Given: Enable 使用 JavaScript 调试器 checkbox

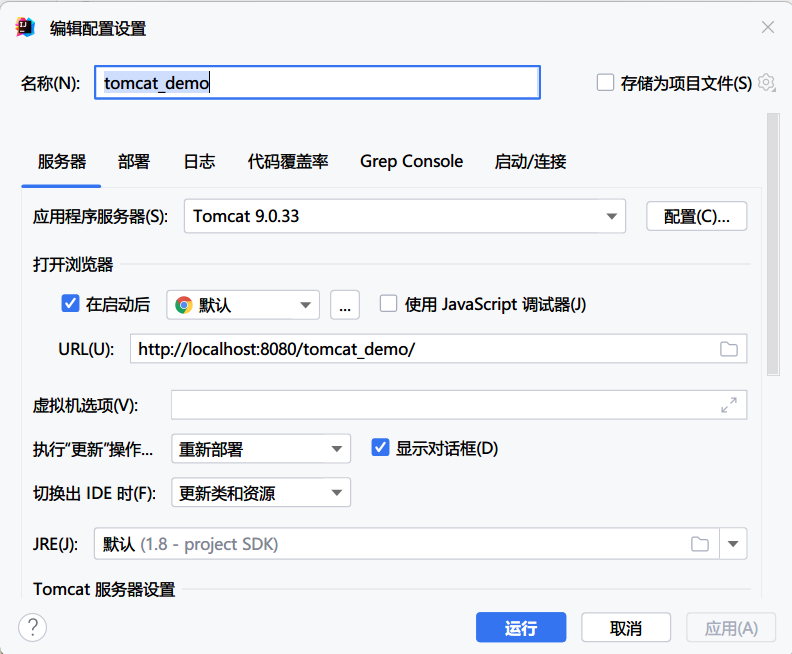Looking at the screenshot, I should coord(388,304).
